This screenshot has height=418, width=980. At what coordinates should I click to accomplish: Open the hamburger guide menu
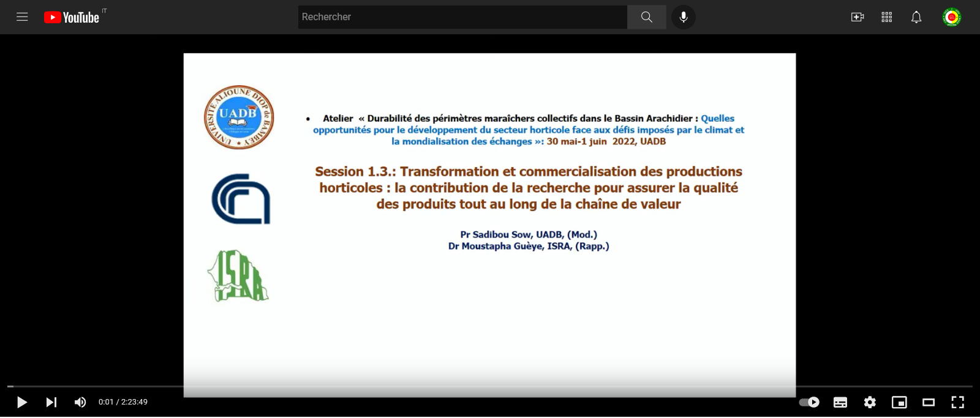point(22,17)
